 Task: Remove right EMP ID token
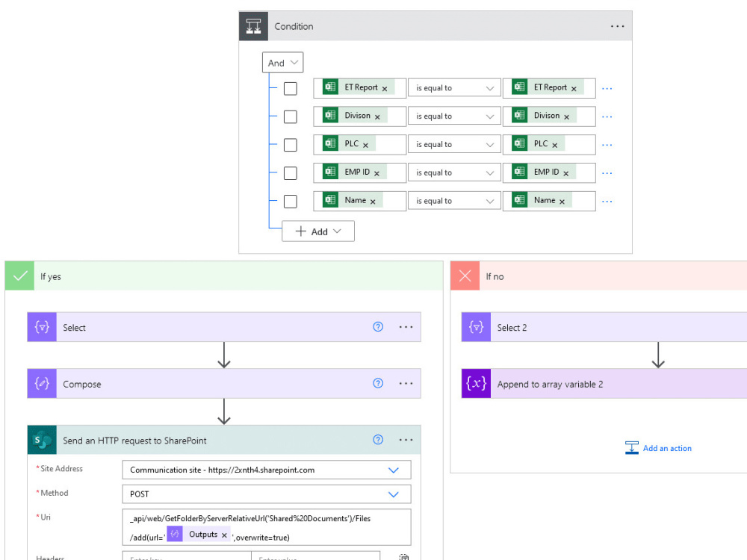566,173
